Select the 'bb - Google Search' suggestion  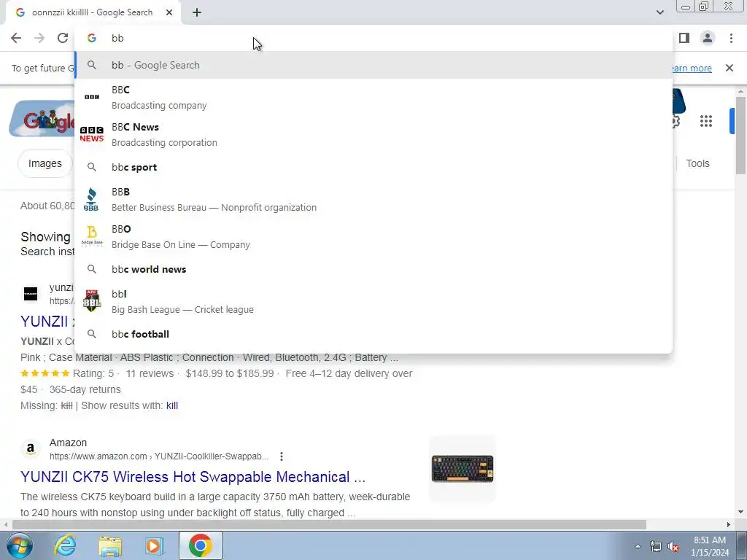[x=373, y=65]
